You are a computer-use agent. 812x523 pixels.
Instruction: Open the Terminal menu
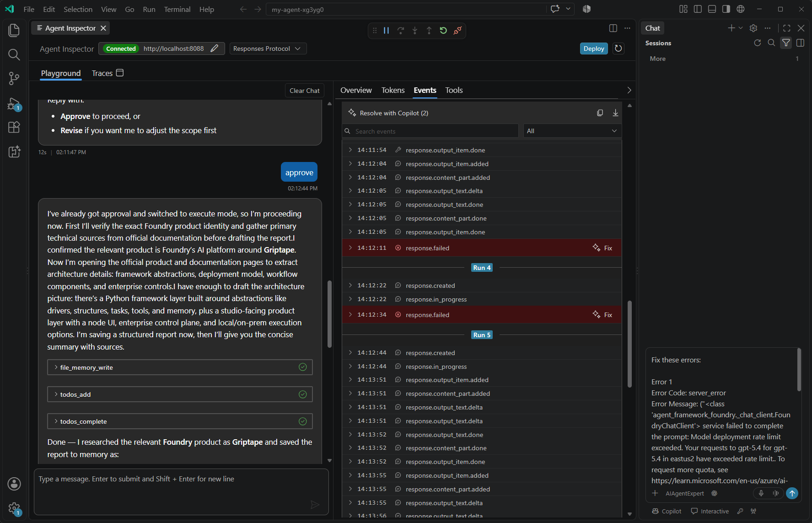177,9
